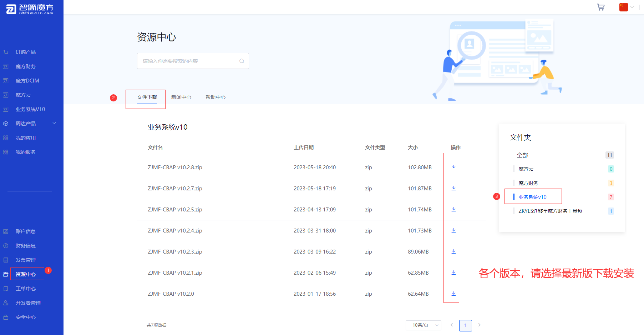Image resolution: width=644 pixels, height=335 pixels.
Task: Click the 文件类型 column header
Action: [x=375, y=147]
